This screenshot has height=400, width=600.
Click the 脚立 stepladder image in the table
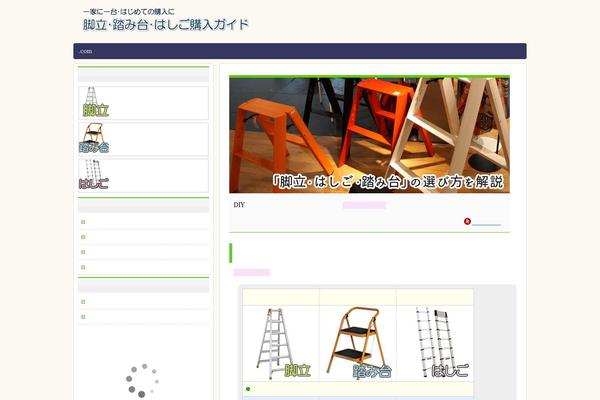tap(282, 343)
